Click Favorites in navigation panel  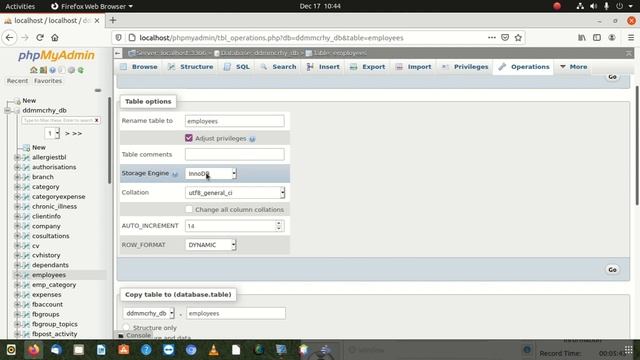48,81
